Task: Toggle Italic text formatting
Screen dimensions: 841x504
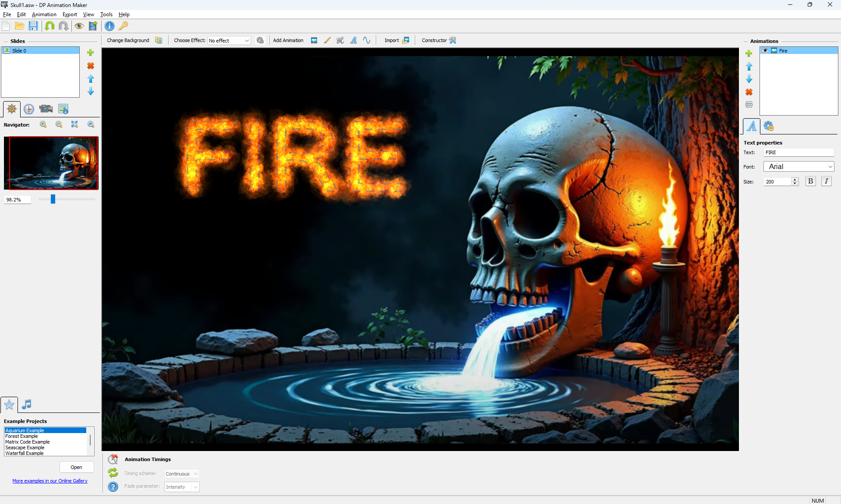Action: pos(826,181)
